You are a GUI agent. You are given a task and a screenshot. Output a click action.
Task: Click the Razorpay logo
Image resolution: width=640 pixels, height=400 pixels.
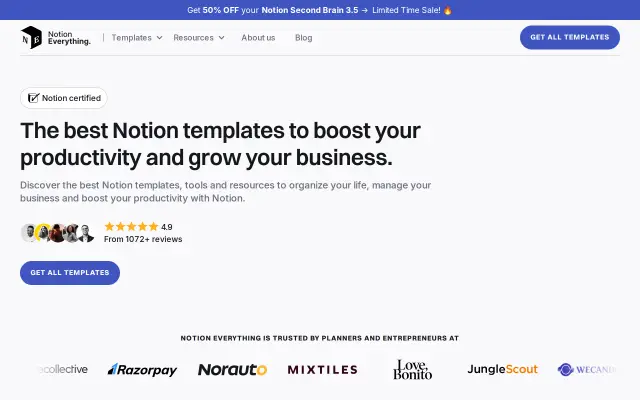point(142,370)
